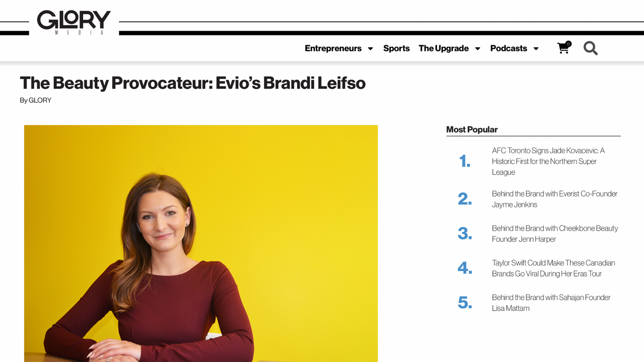Open the Sports menu item

[396, 48]
